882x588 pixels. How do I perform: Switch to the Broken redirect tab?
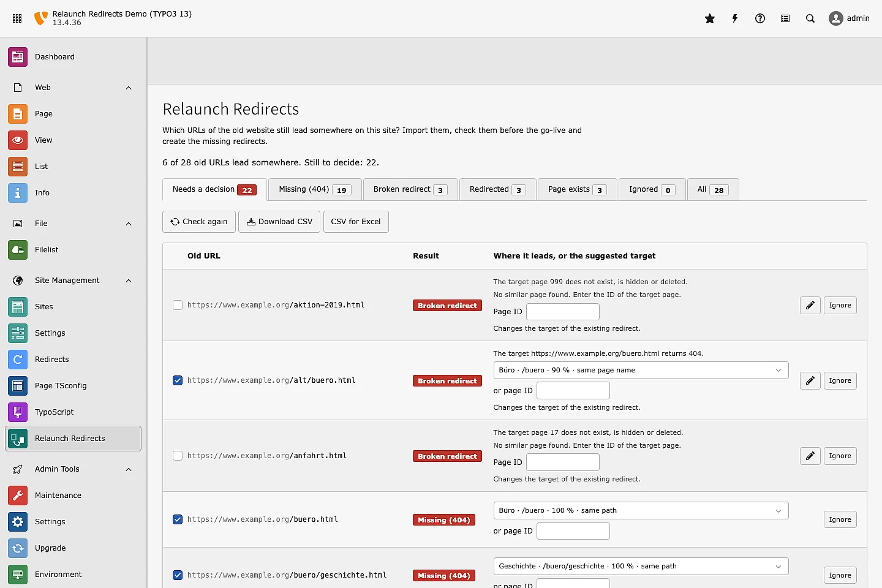410,190
